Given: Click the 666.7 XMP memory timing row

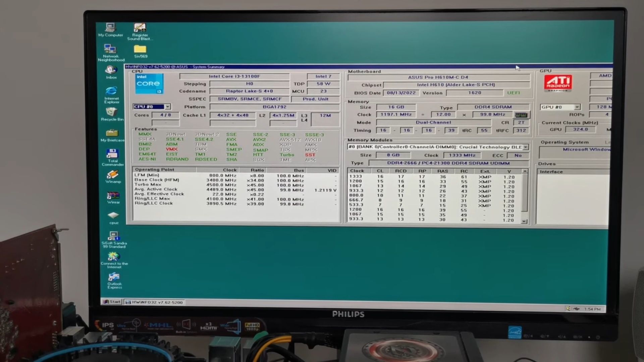Looking at the screenshot, I should click(434, 200).
